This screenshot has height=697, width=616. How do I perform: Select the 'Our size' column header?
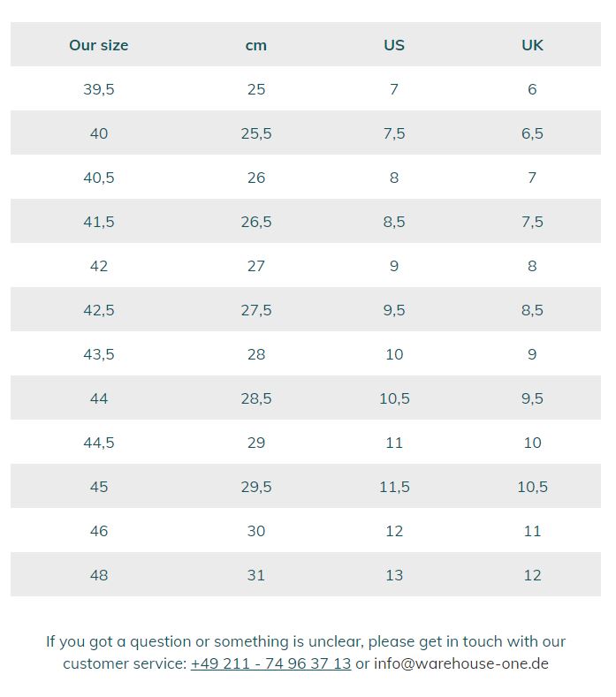point(99,45)
